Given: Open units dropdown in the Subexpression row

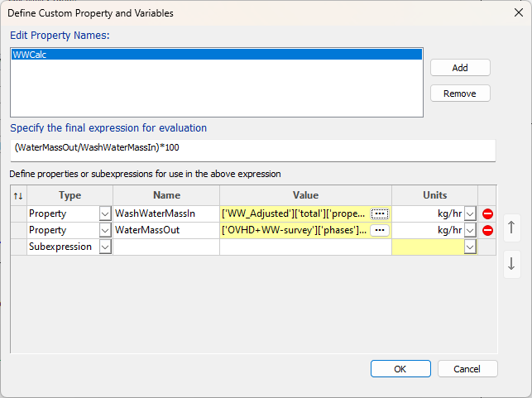Looking at the screenshot, I should pos(470,247).
